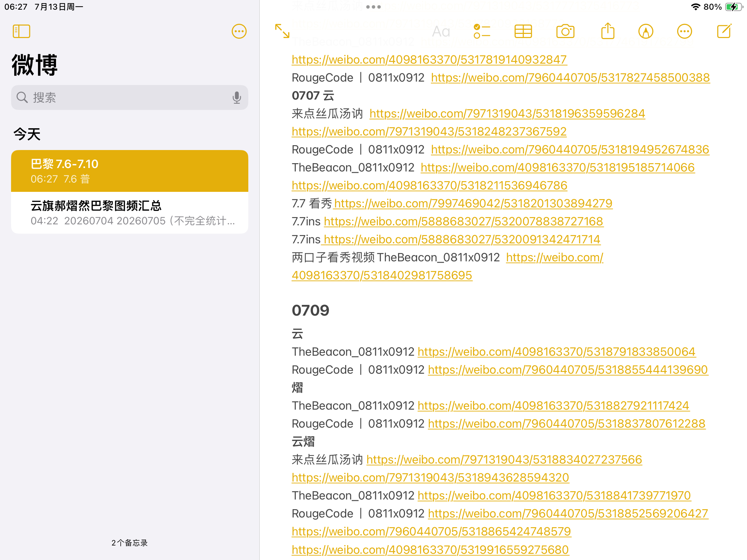
Task: Place cursor on 0709 heading
Action: [311, 310]
